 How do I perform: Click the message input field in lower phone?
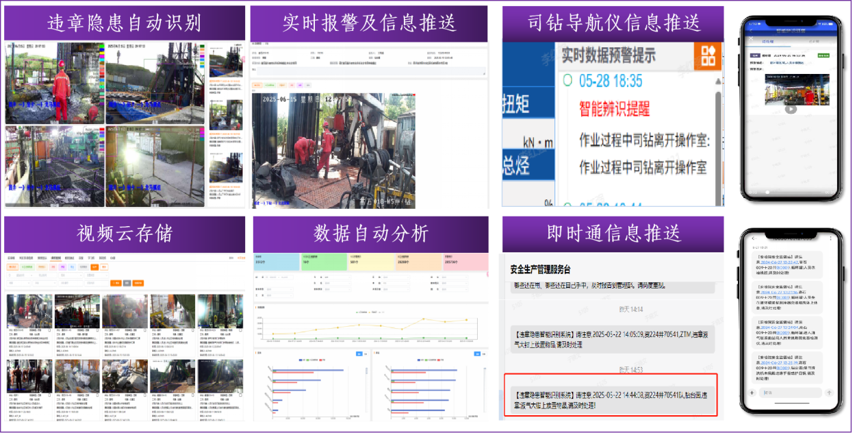coord(790,393)
